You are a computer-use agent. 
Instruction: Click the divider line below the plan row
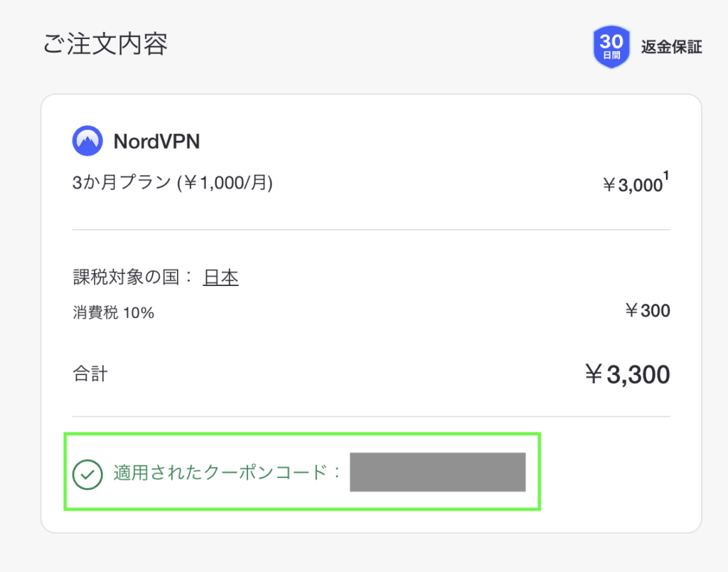pos(371,230)
